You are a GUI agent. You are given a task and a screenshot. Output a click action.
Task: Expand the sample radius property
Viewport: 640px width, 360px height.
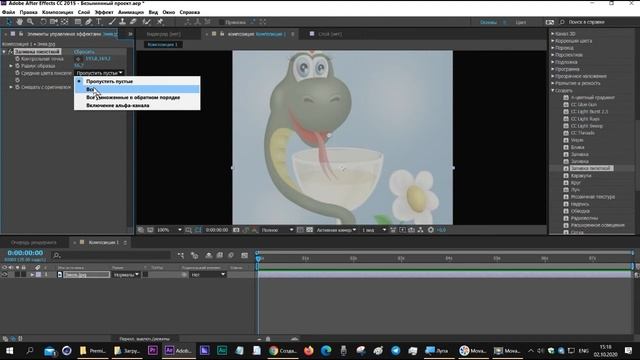11,66
